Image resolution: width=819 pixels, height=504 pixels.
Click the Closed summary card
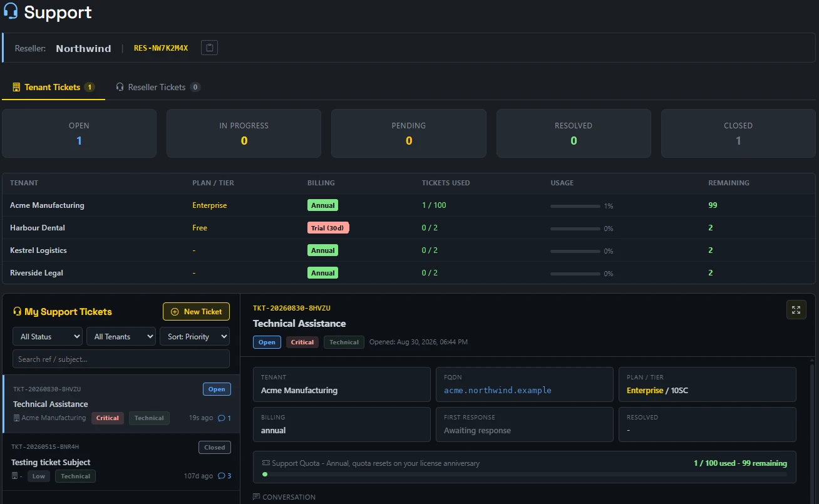click(738, 133)
